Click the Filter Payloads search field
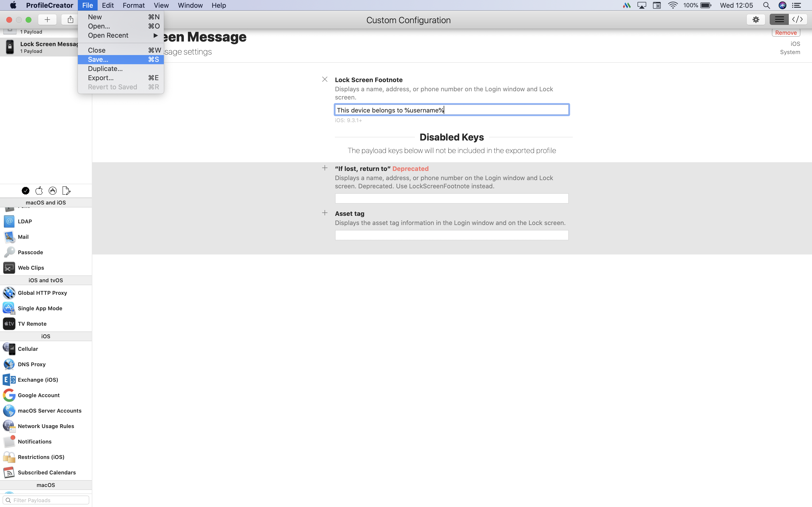Image resolution: width=812 pixels, height=507 pixels. pos(47,500)
